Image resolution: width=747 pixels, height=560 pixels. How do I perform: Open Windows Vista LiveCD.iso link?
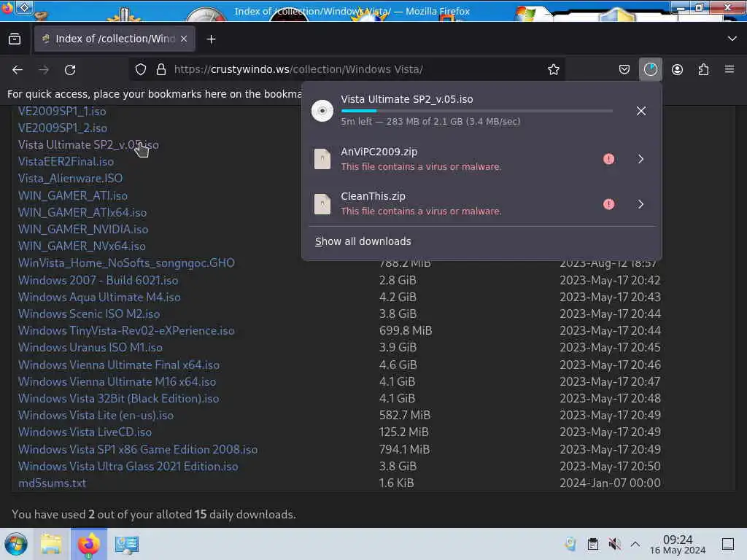[x=85, y=432]
